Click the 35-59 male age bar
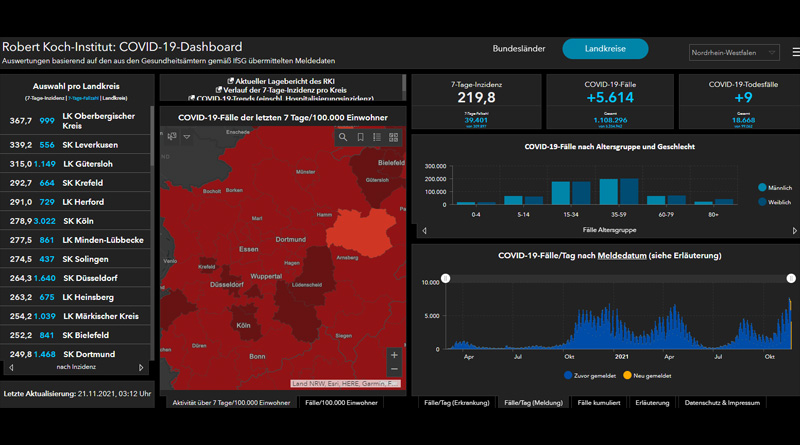 pos(608,192)
